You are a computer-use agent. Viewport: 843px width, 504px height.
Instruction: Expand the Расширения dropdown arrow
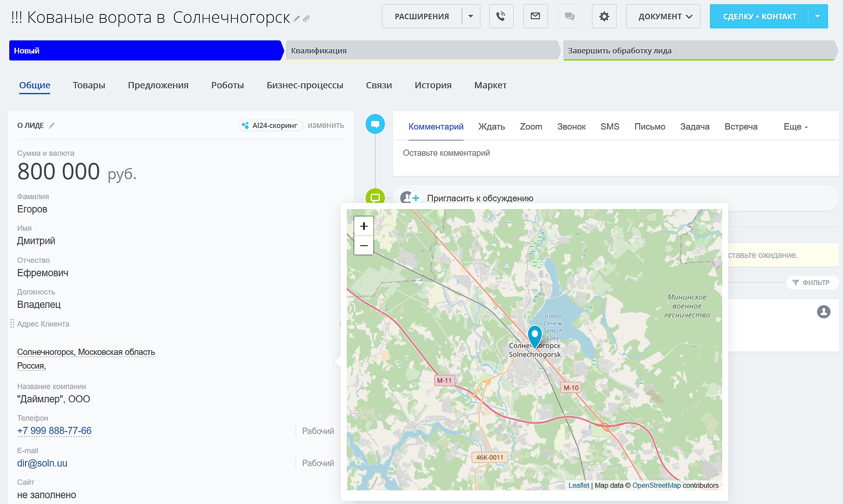point(471,16)
